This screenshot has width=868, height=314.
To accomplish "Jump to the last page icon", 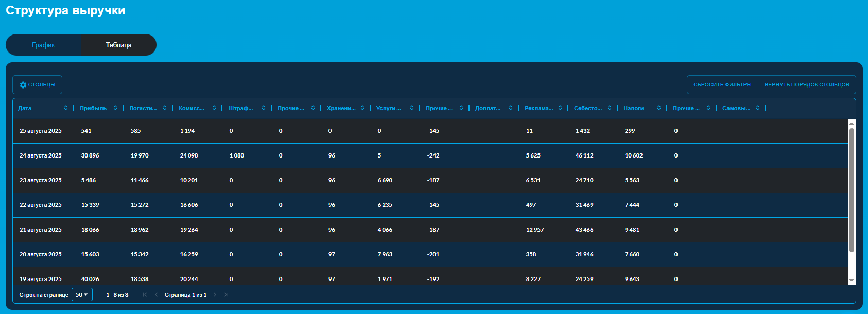I will click(226, 295).
